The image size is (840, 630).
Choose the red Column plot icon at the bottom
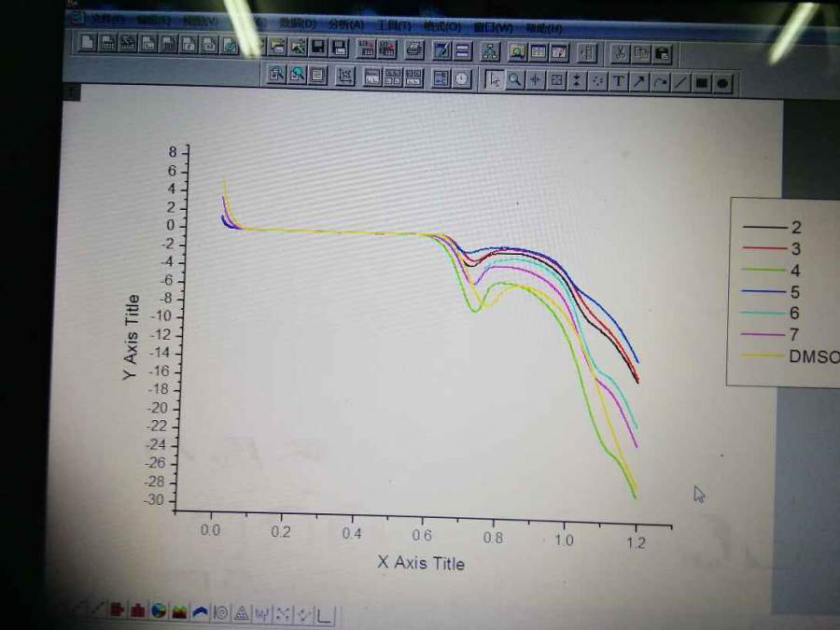pos(138,610)
